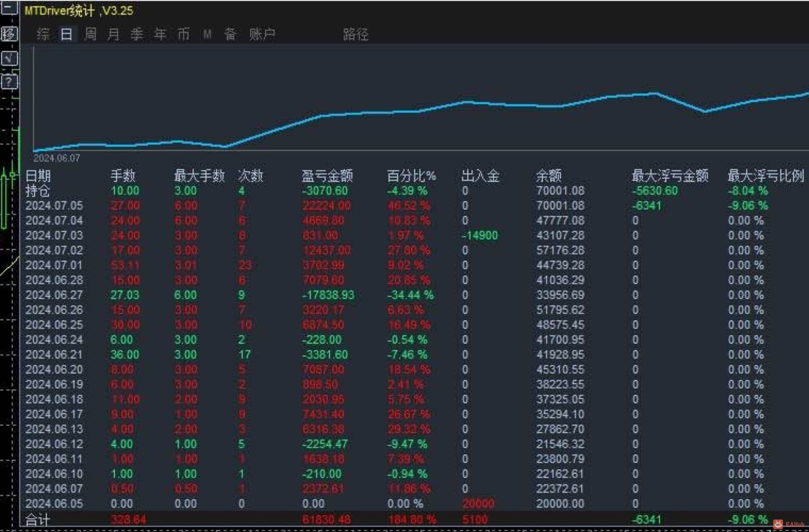
Task: Select the 账户 account tab
Action: [x=262, y=34]
